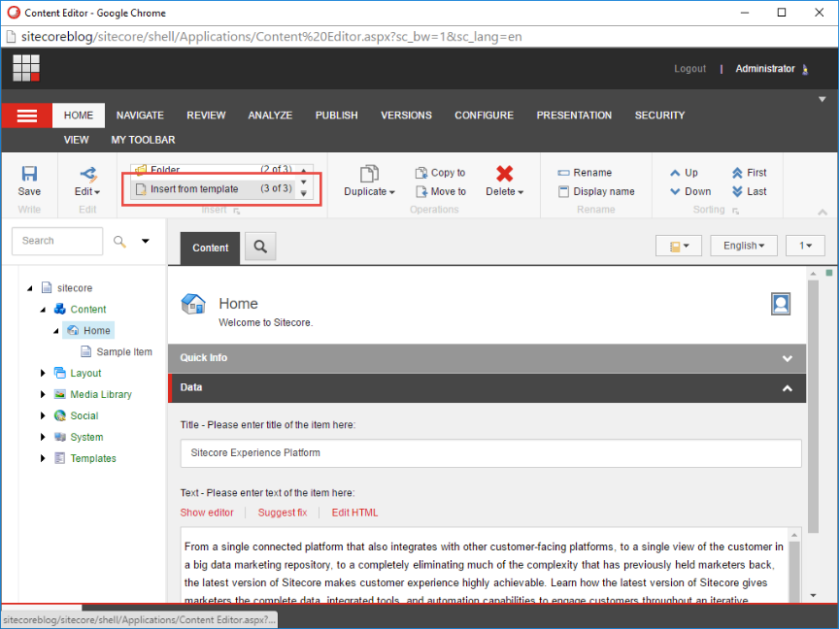Click the red hamburger menu button

pos(27,116)
